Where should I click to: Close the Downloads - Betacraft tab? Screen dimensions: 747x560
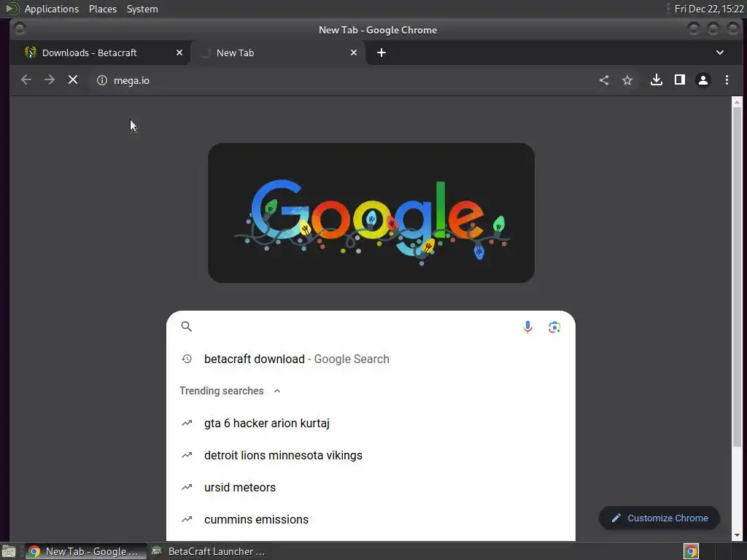pyautogui.click(x=179, y=52)
